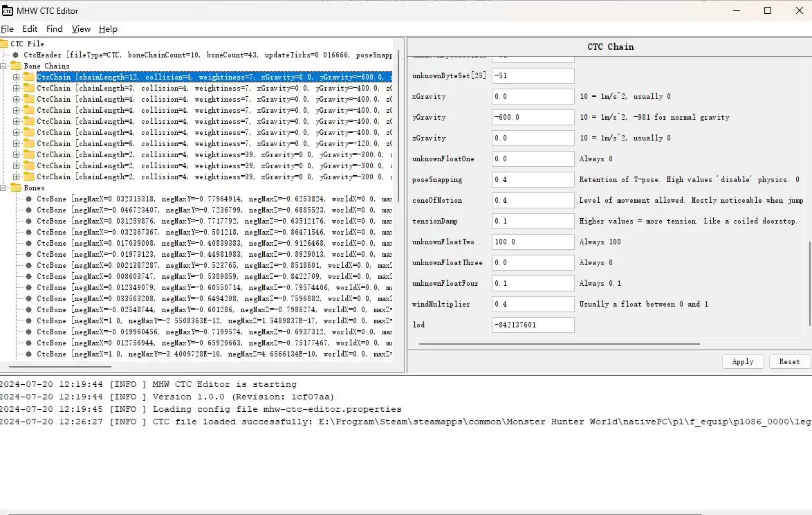Viewport: 812px width, 515px height.
Task: Collapse the Bone Chains tree node
Action: 3,66
